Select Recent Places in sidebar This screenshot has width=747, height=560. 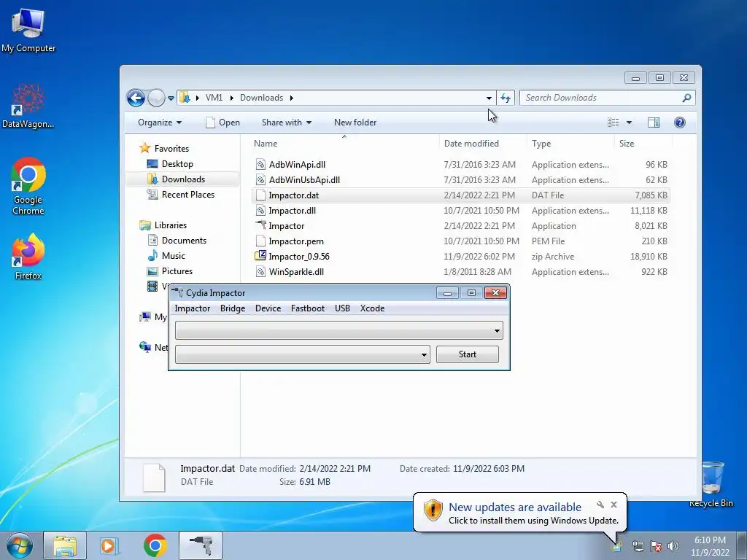[x=182, y=194]
